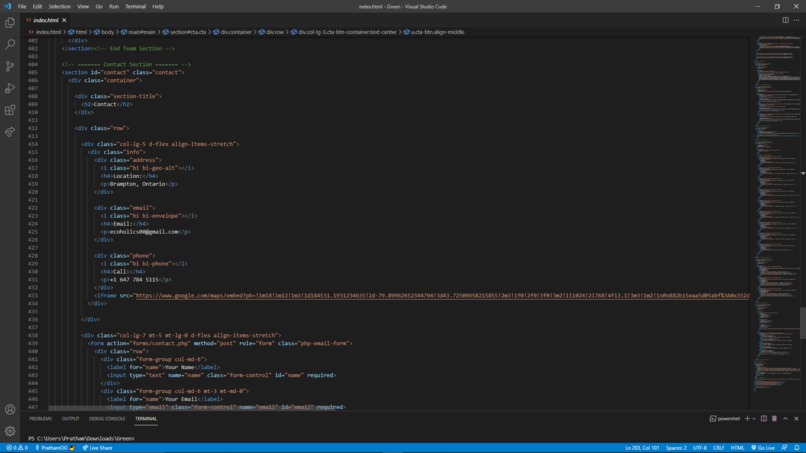
Task: Select the TERMINAL panel tab
Action: [146, 419]
